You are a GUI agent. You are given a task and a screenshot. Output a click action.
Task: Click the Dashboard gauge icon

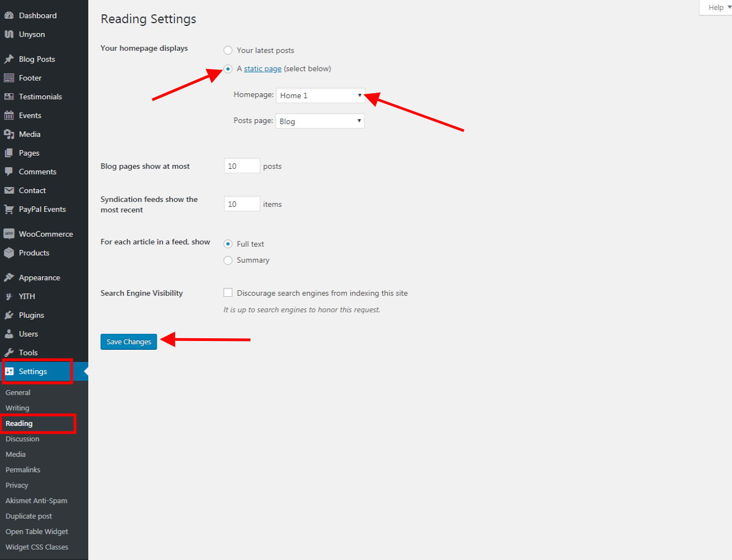9,15
